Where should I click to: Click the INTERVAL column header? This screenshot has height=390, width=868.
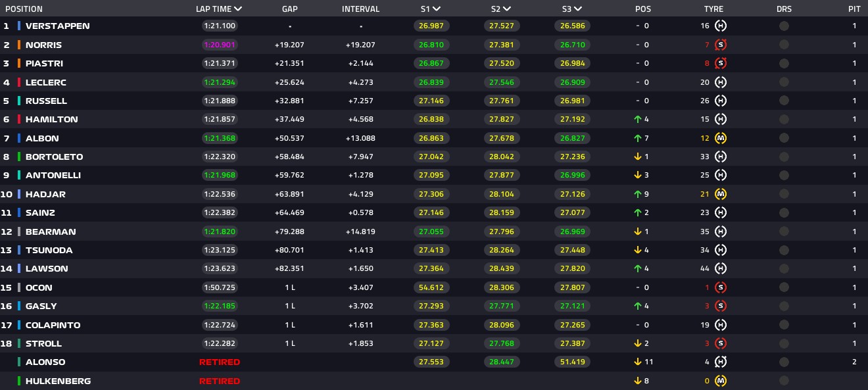[x=360, y=9]
